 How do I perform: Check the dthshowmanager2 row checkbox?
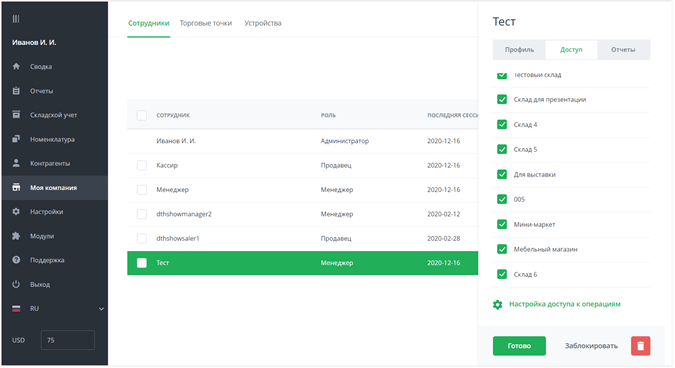(x=142, y=214)
